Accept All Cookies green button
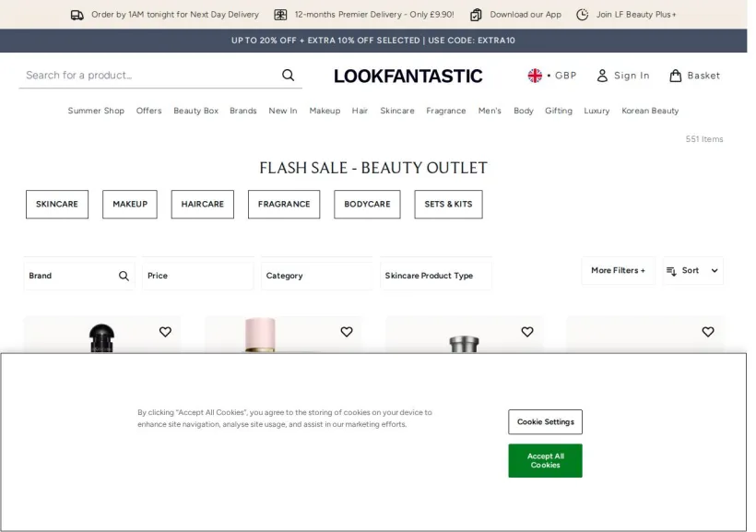The width and height of the screenshot is (756, 532). (x=545, y=461)
